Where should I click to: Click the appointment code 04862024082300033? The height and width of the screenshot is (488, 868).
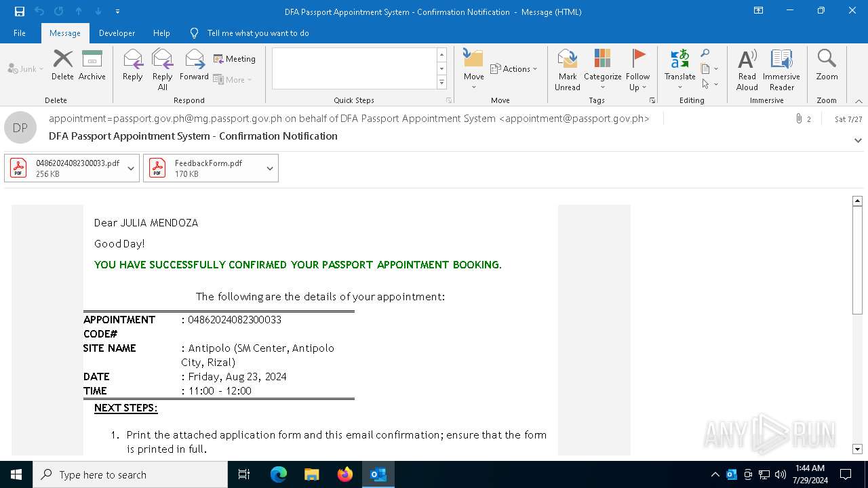pos(235,320)
